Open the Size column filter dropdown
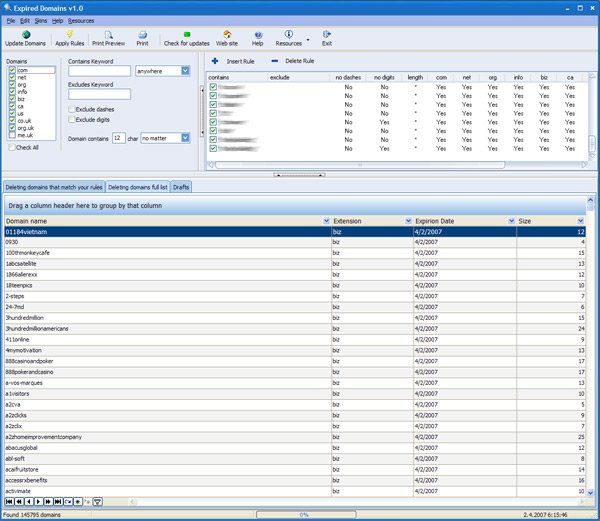 (x=580, y=221)
